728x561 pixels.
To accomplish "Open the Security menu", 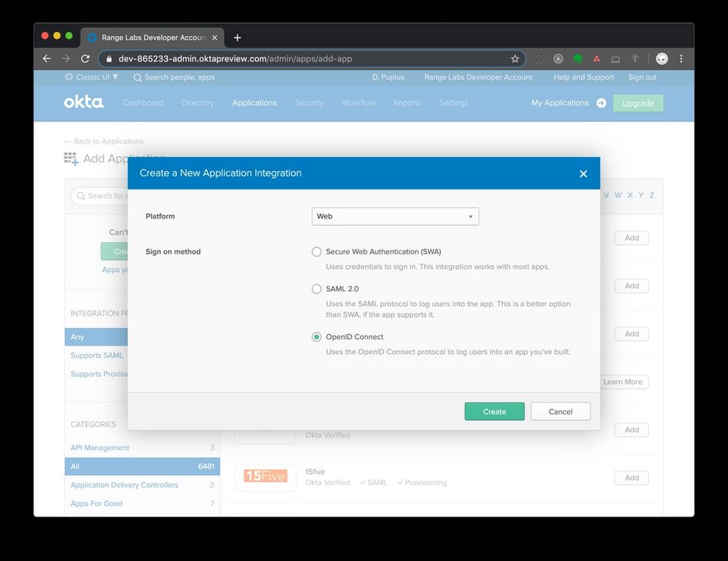I will 309,103.
